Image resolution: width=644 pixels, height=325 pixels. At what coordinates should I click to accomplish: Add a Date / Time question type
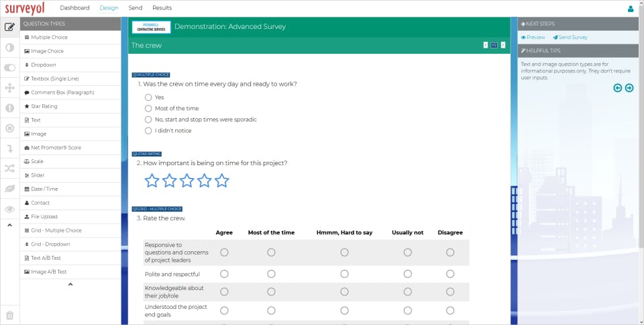coord(70,189)
